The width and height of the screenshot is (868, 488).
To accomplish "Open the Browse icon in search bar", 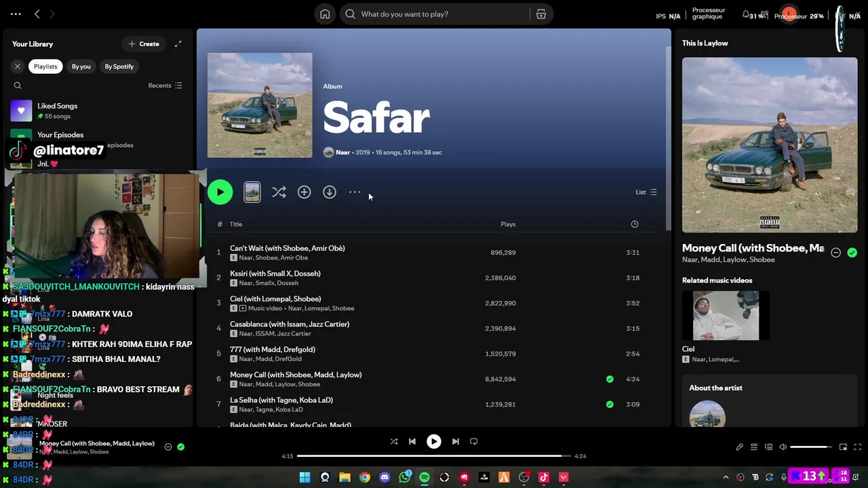I will tap(541, 14).
